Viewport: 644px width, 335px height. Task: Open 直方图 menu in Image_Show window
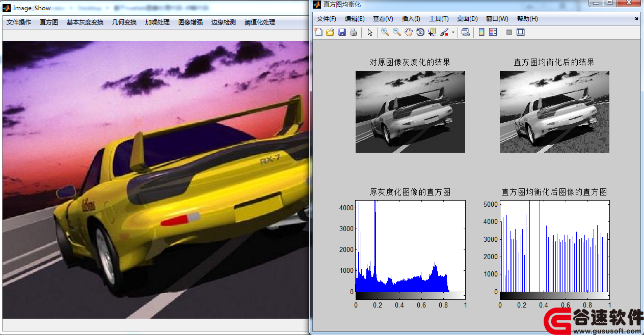(49, 22)
